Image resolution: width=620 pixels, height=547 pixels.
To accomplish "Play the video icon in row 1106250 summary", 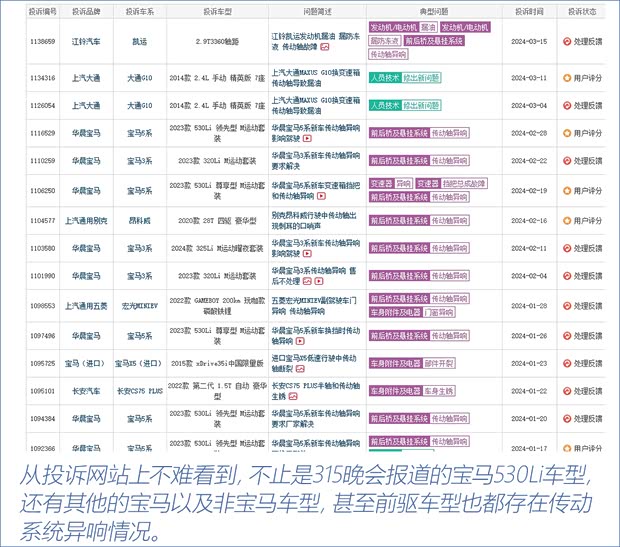I will pos(321,196).
